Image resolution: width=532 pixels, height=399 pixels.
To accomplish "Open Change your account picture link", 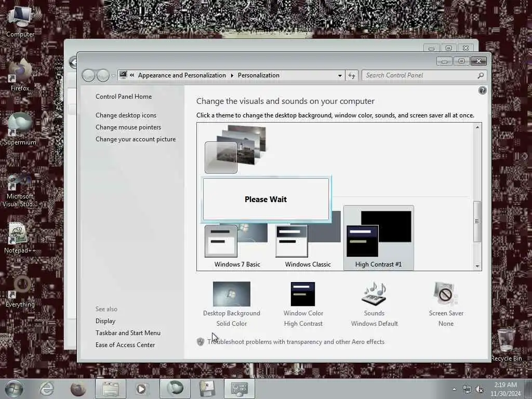I will click(x=136, y=139).
